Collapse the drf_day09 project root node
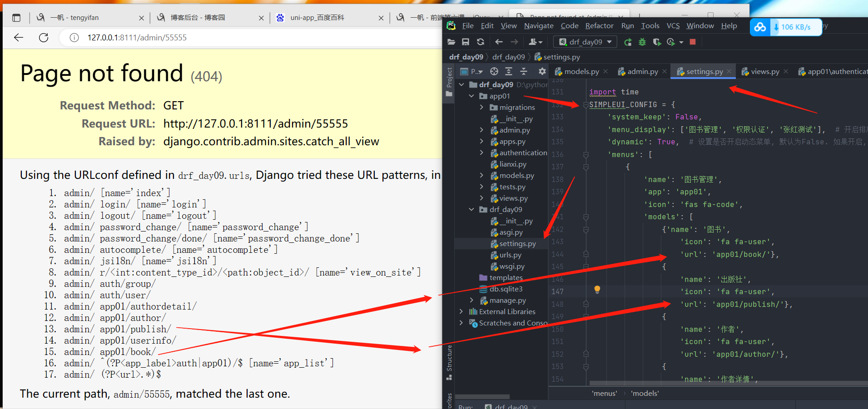 click(461, 84)
